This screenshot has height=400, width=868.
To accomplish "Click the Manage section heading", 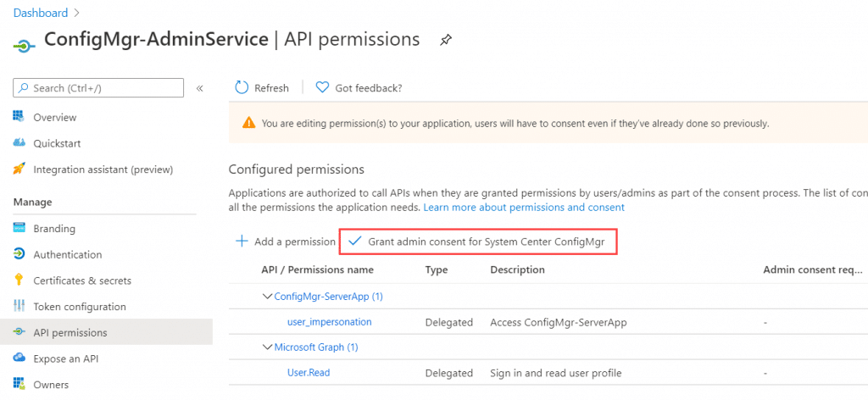I will tap(33, 202).
